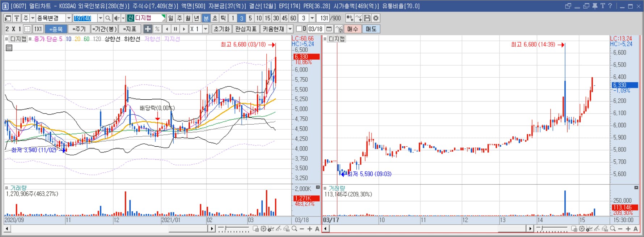Select the 분 minute period toggle
This screenshot has height=237, width=644.
coord(206,18)
